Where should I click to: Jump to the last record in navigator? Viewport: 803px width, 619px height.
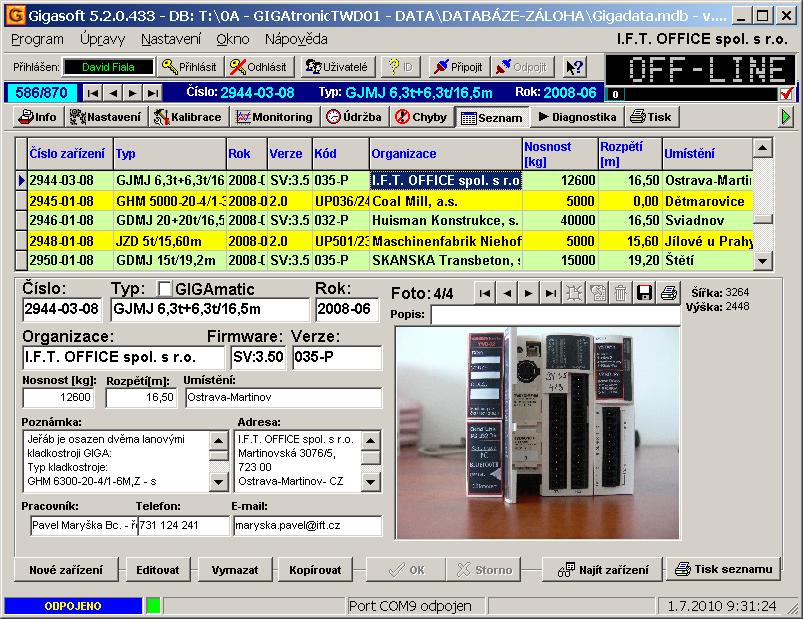pos(153,93)
